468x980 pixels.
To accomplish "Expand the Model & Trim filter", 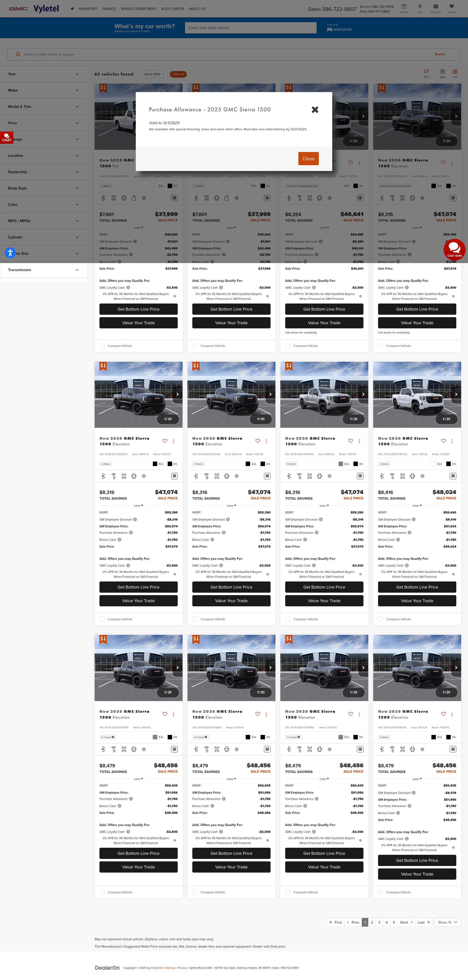I will [44, 107].
